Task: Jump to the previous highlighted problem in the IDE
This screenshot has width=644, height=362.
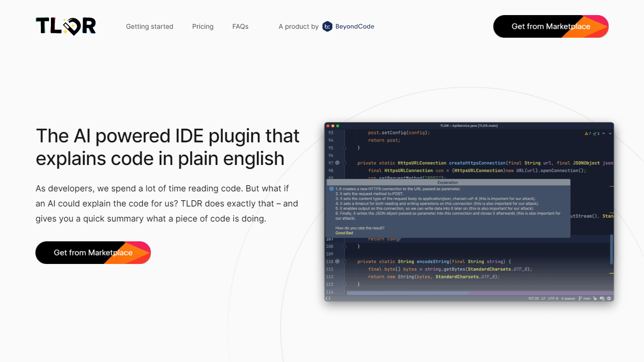Action: click(x=603, y=133)
